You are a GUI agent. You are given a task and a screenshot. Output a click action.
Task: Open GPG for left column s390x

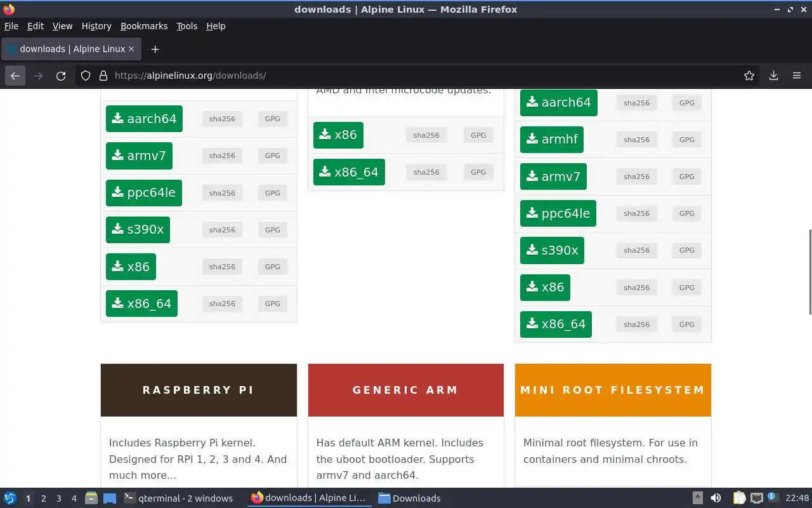pos(272,230)
